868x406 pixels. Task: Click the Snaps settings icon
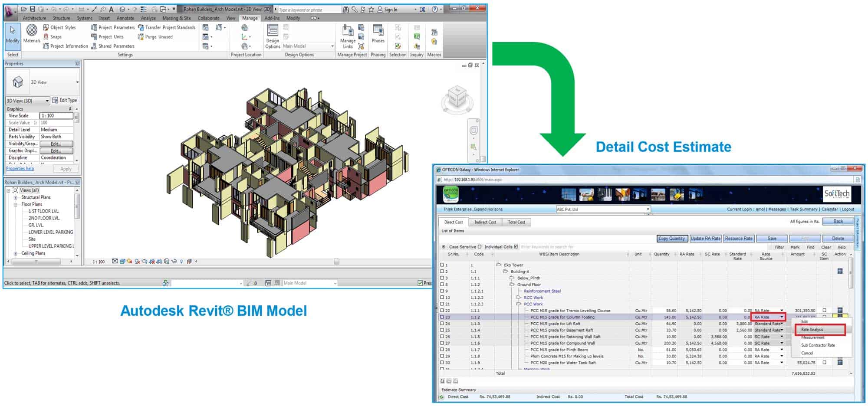pos(46,37)
